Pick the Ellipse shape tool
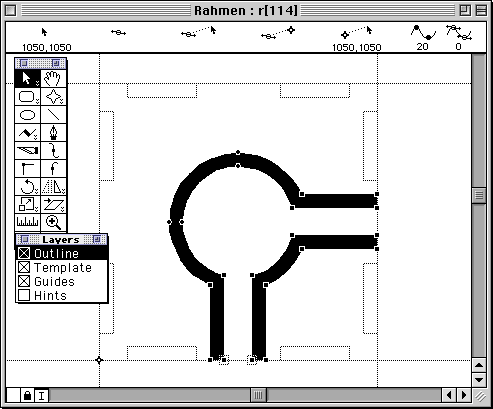The height and width of the screenshot is (409, 493). coord(28,115)
